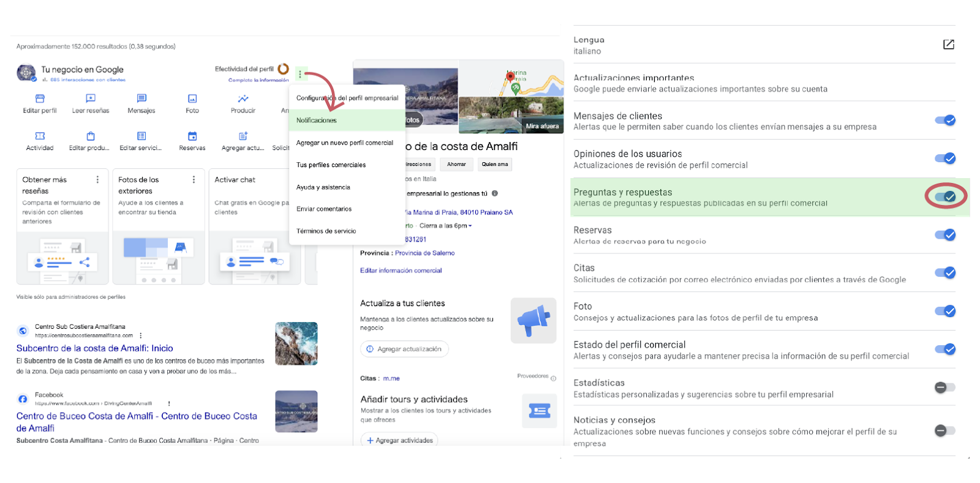Open Editar productos bag icon

click(91, 136)
